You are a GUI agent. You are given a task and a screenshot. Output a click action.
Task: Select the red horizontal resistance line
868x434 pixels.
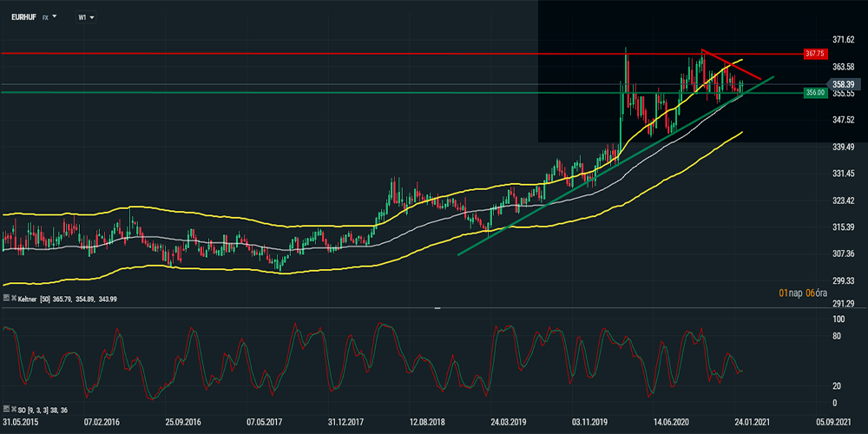pyautogui.click(x=260, y=54)
